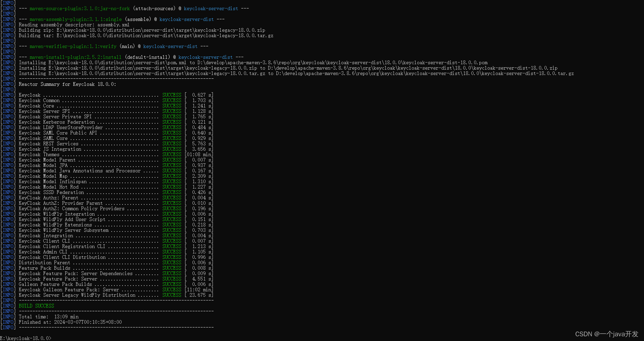Click the 一个java开发 author name
The height and width of the screenshot is (341, 644).
click(618, 334)
